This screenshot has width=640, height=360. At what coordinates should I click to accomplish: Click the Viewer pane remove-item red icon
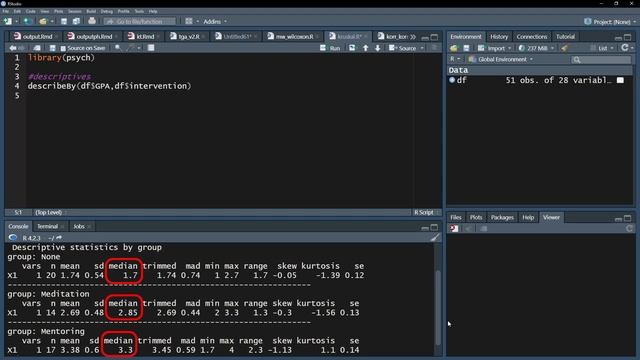click(454, 229)
